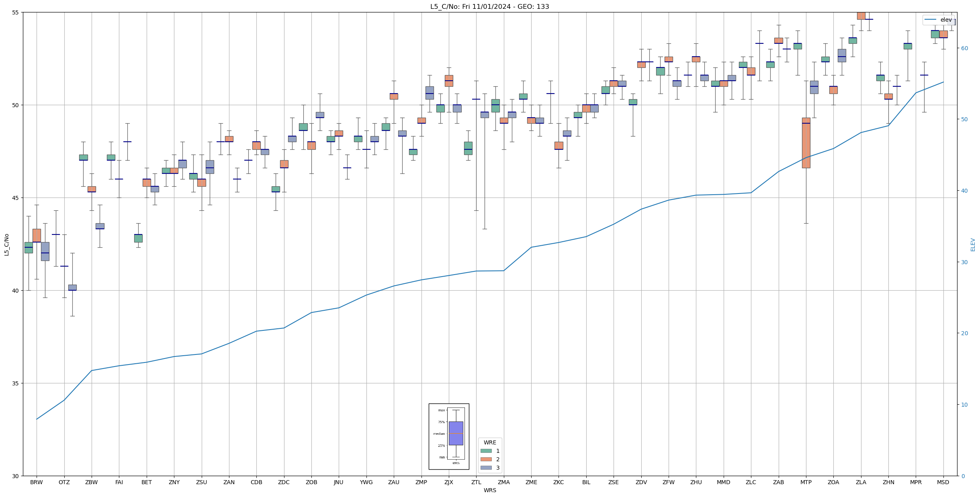
Task: Click the boxplot explanation inset diagram
Action: (x=448, y=436)
